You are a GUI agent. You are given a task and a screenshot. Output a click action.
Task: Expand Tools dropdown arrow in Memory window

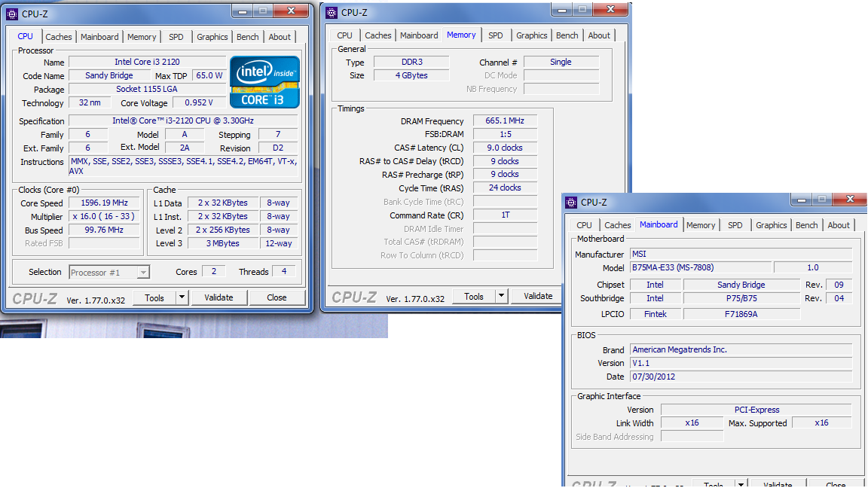point(501,295)
